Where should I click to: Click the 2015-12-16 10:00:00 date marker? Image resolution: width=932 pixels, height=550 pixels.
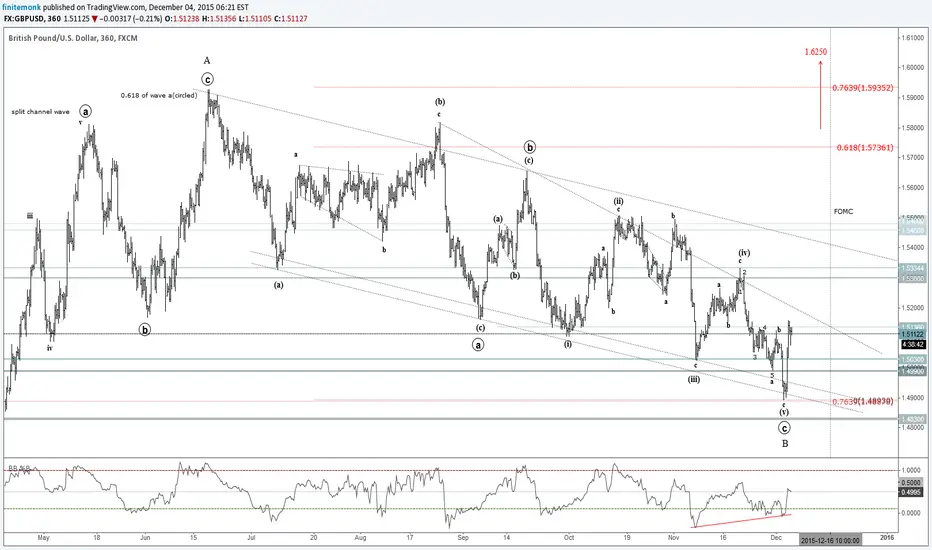(x=830, y=540)
